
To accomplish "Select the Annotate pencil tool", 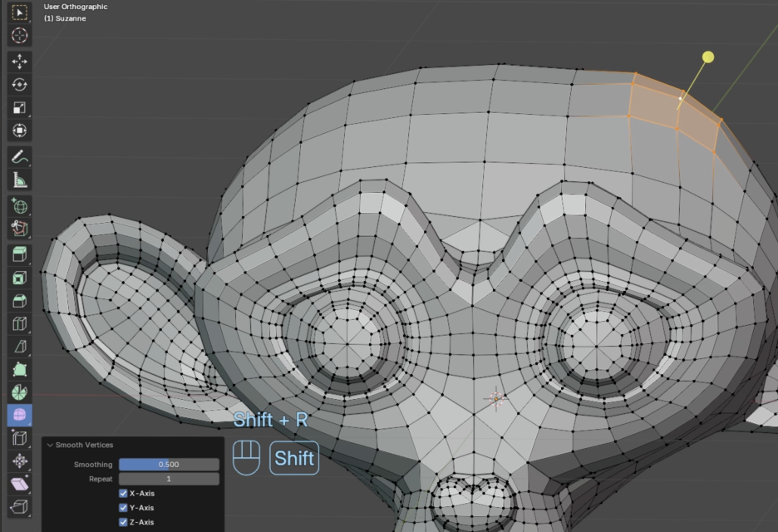I will 19,157.
